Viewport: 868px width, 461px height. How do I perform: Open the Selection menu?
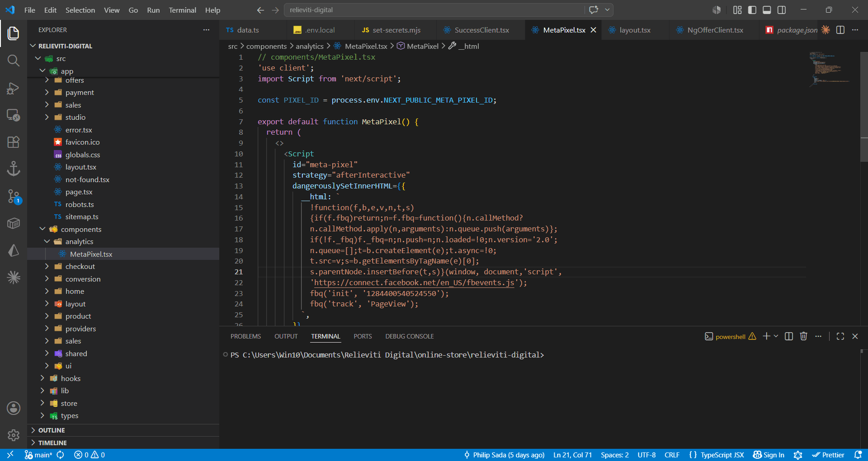tap(80, 10)
